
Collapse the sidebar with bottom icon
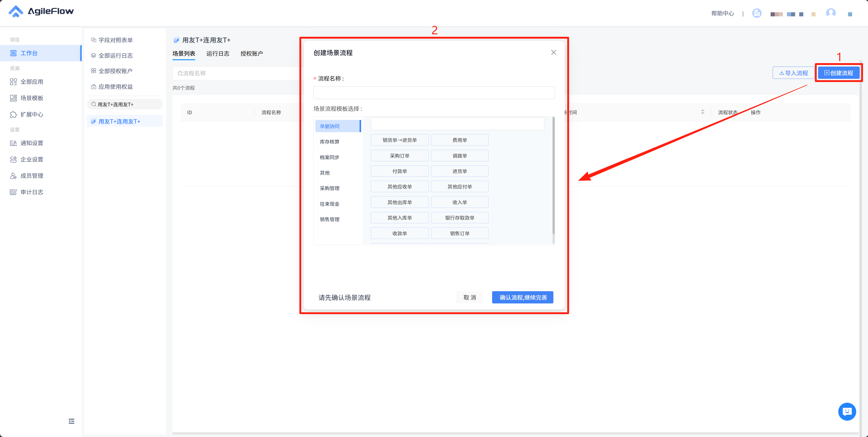click(72, 421)
